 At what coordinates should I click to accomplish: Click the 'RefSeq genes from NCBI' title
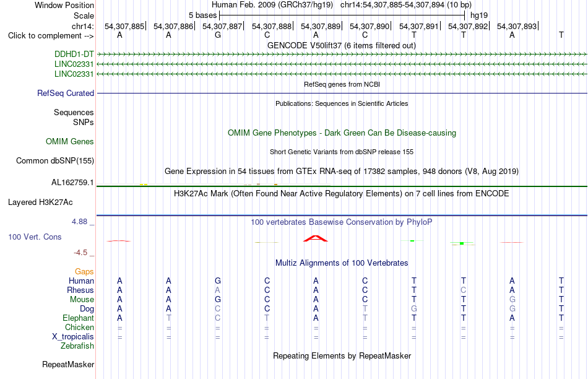tap(342, 84)
